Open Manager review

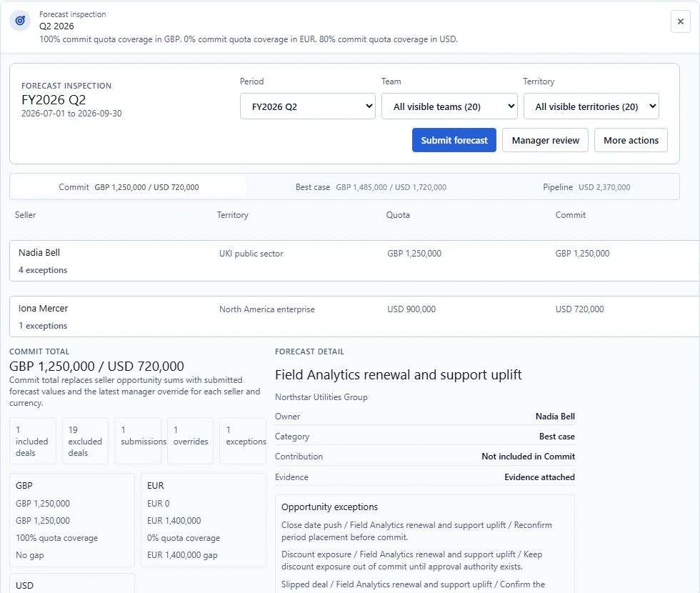(x=545, y=140)
